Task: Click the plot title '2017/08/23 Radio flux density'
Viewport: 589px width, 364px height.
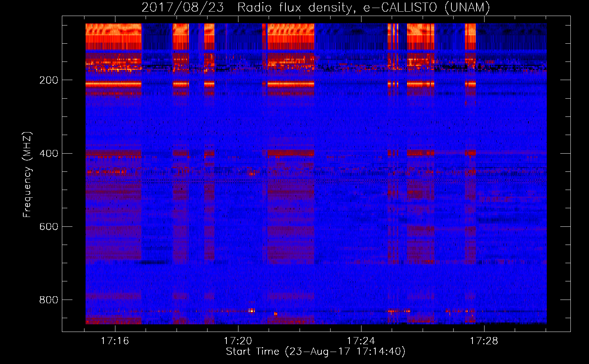Action: (316, 7)
